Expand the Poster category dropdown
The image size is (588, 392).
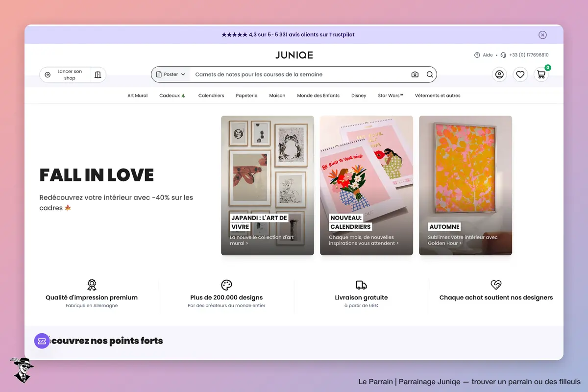pos(171,74)
